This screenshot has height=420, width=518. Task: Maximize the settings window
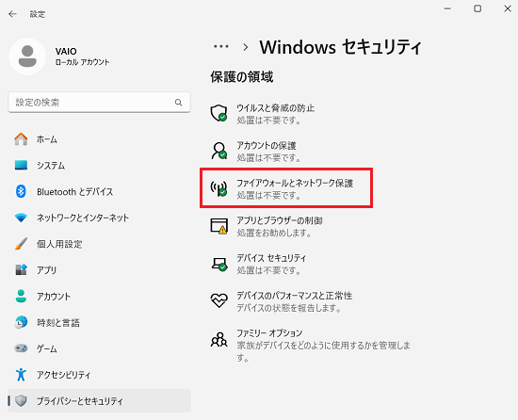[478, 8]
